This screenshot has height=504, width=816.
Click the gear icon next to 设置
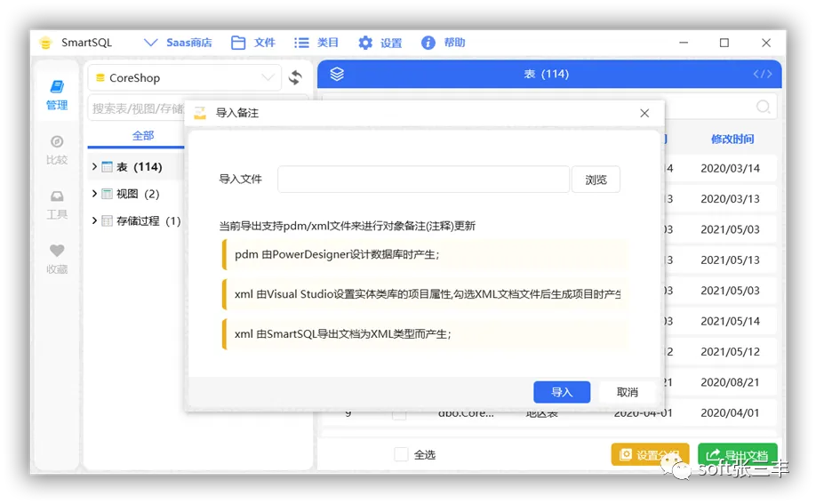[365, 43]
